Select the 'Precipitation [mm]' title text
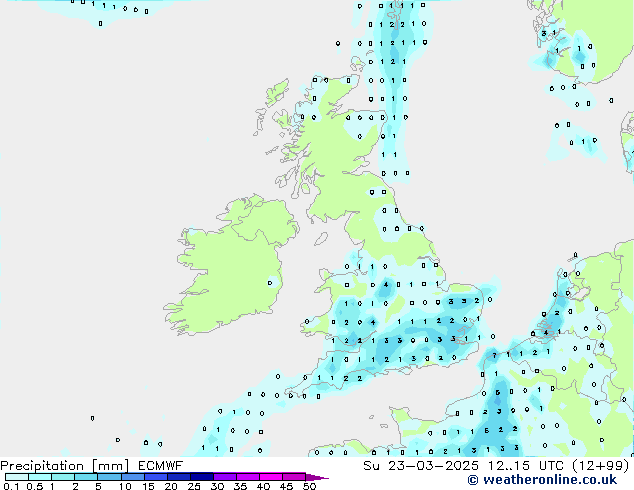 [64, 466]
